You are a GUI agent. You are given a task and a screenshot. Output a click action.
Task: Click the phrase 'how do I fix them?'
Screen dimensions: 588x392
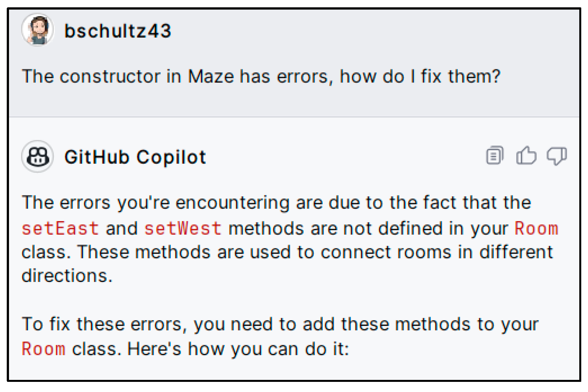click(420, 76)
